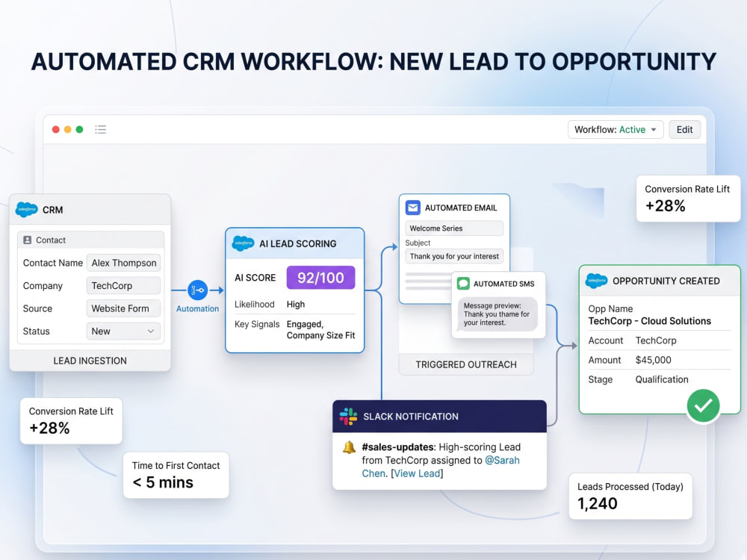Screen dimensions: 747x560
Task: Select the Contact Name field Alex Thompson
Action: click(123, 263)
